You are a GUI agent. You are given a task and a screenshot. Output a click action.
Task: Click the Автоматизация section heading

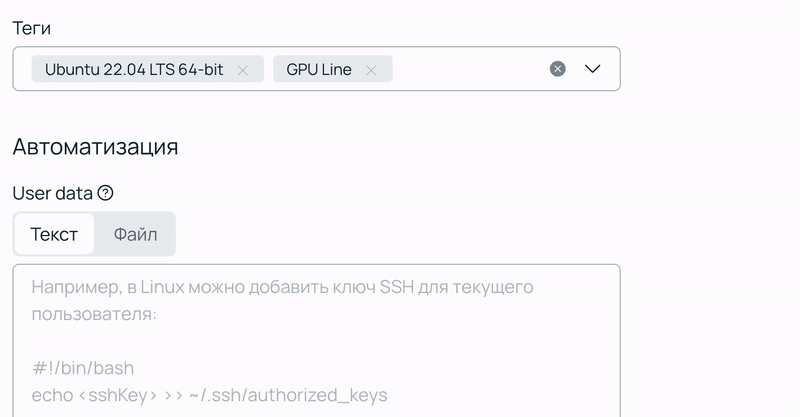click(95, 147)
